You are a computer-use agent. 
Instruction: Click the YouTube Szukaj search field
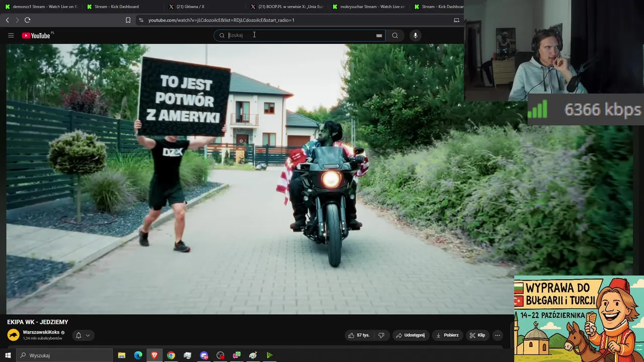point(300,35)
